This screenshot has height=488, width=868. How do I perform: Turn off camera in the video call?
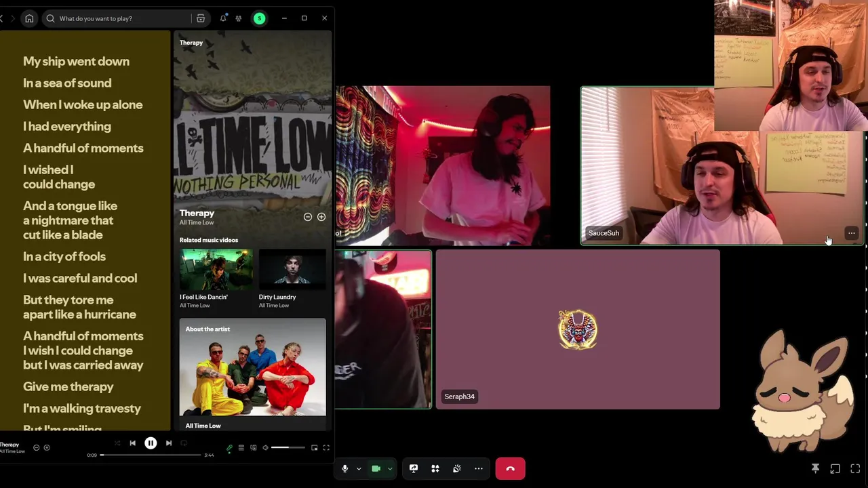point(376,468)
